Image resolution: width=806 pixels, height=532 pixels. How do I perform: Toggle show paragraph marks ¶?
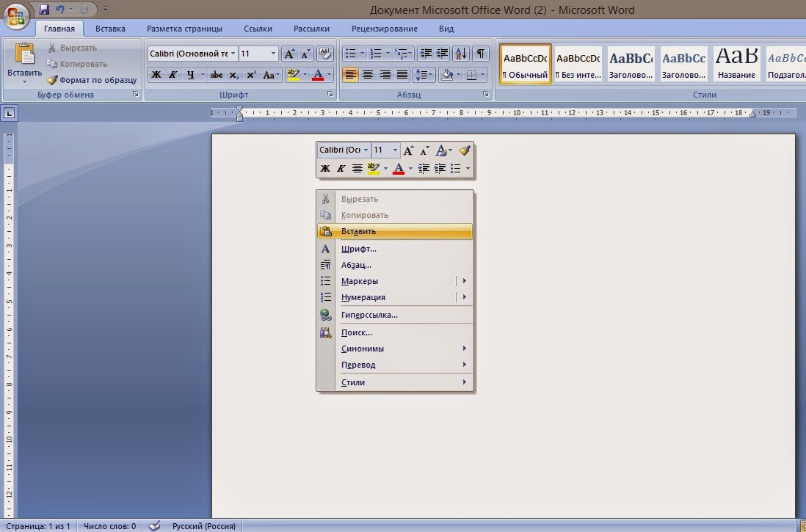pyautogui.click(x=480, y=54)
